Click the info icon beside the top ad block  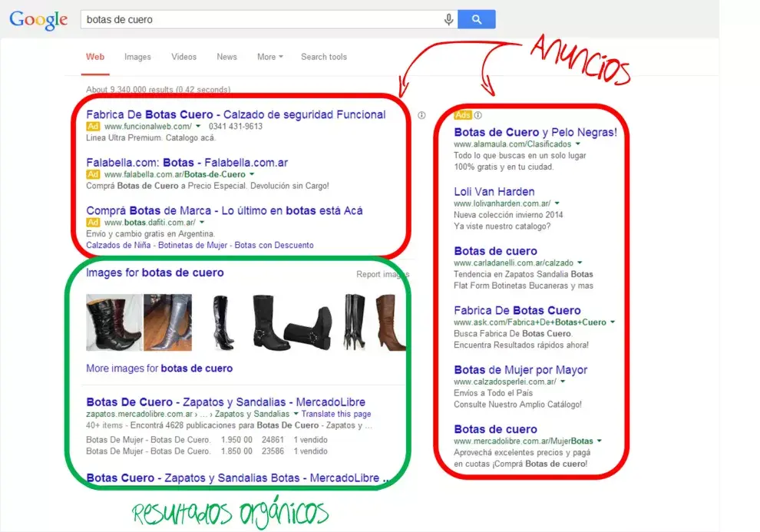point(421,115)
